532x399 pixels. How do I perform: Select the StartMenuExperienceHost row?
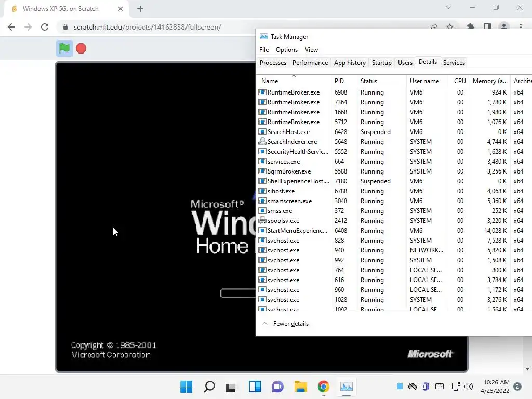point(394,230)
